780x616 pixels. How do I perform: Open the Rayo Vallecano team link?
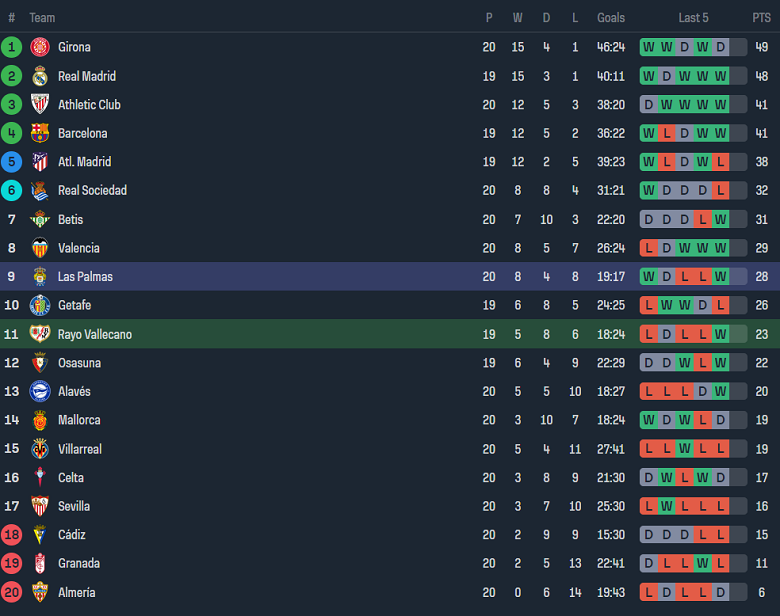94,334
